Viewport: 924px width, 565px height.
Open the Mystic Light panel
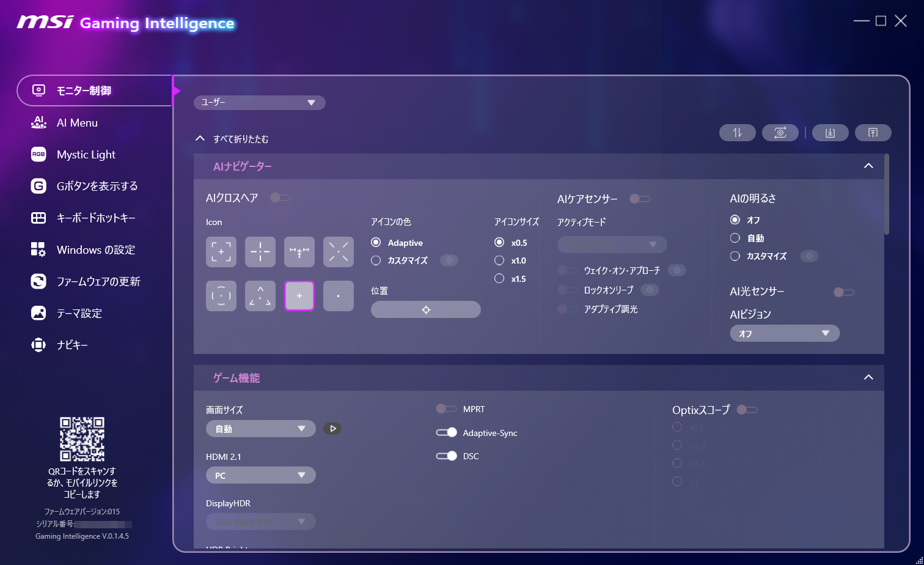(x=86, y=154)
